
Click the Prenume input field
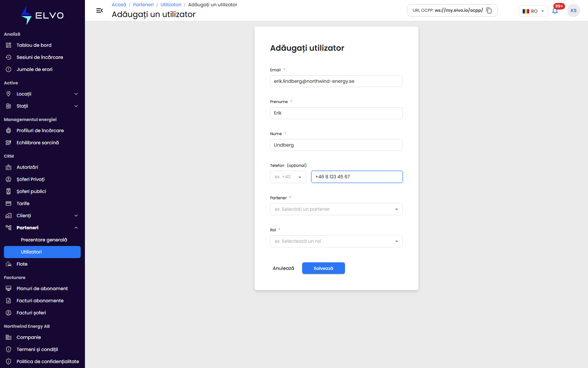click(x=336, y=113)
